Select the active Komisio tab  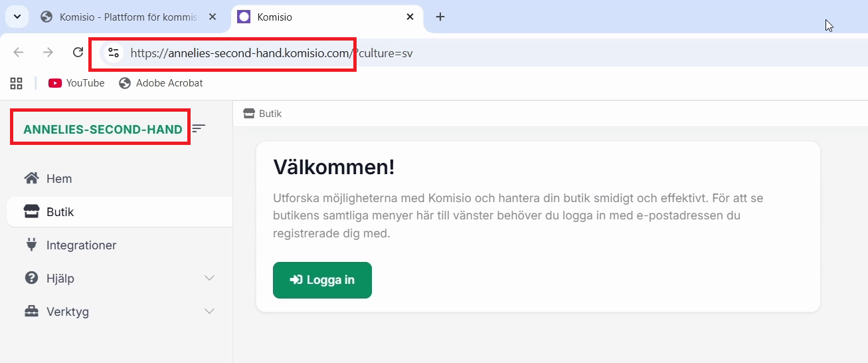326,17
